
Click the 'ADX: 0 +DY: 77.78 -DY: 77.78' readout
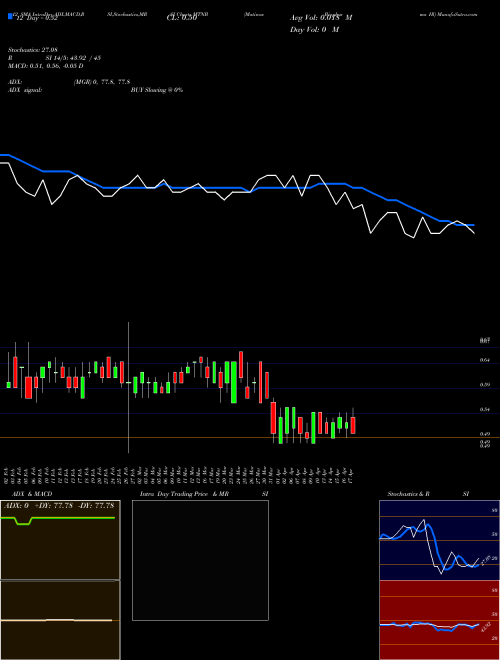59,505
